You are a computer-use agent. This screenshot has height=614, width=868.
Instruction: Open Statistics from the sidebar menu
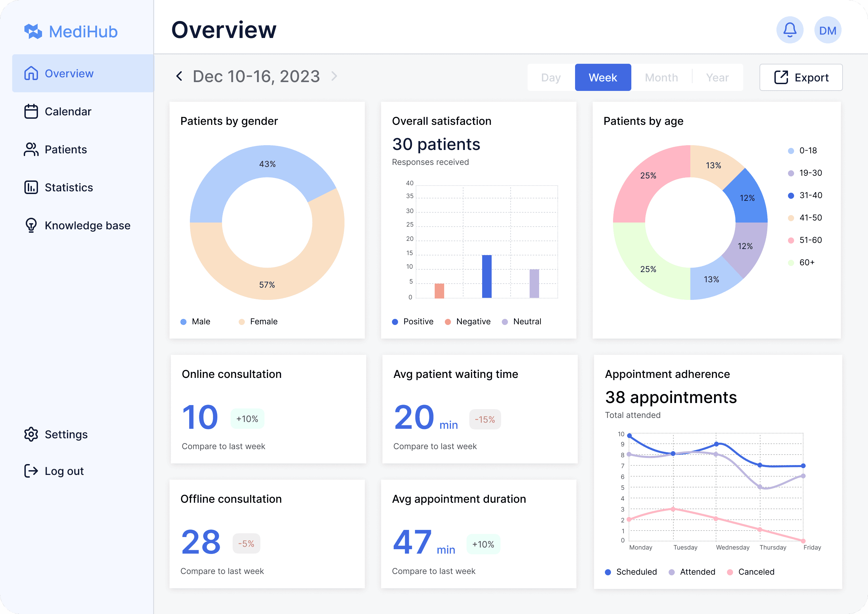83,187
